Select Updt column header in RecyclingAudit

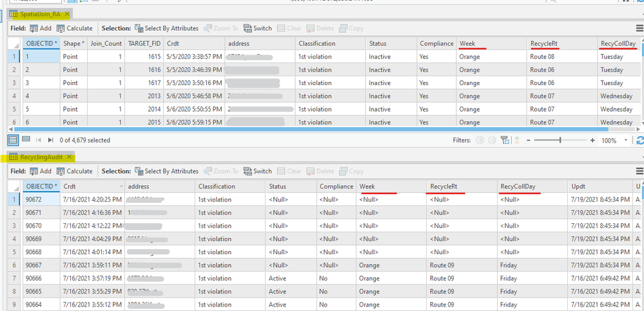tap(600, 186)
